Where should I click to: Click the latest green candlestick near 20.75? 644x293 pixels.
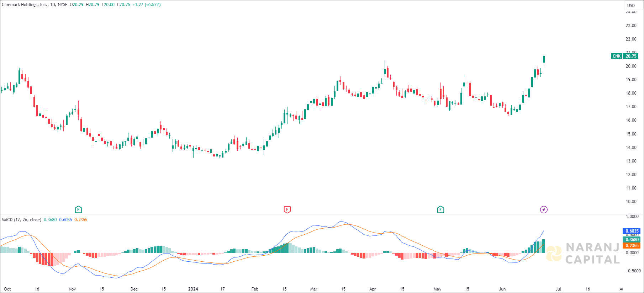pos(544,59)
